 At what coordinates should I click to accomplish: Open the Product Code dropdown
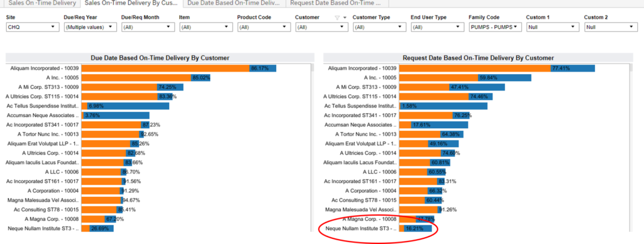264,27
